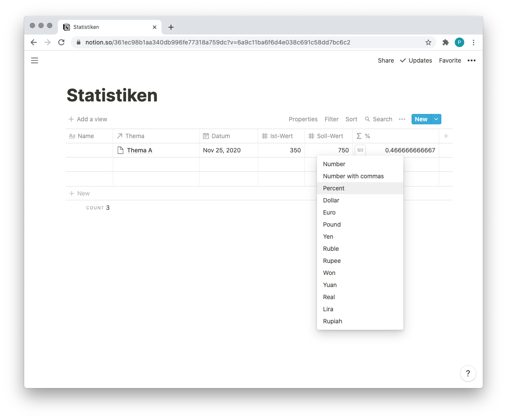This screenshot has width=507, height=420.
Task: Open the Name column header
Action: [89, 136]
